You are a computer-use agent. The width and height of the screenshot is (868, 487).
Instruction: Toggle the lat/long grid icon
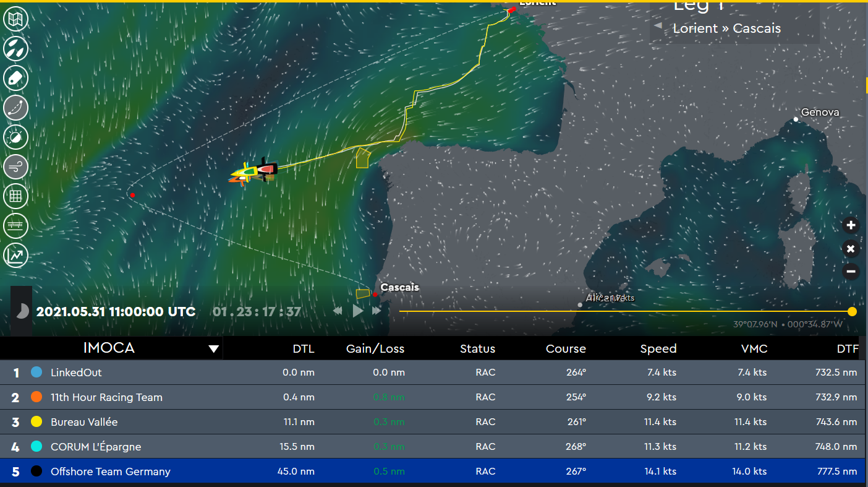click(x=16, y=196)
